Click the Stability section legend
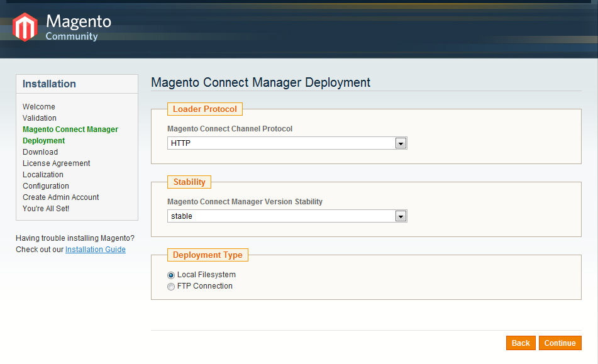Viewport: 598px width, 364px height. click(189, 182)
